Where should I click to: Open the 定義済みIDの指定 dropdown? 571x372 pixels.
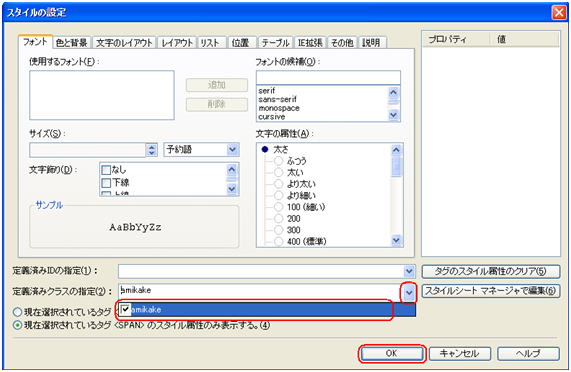[409, 271]
